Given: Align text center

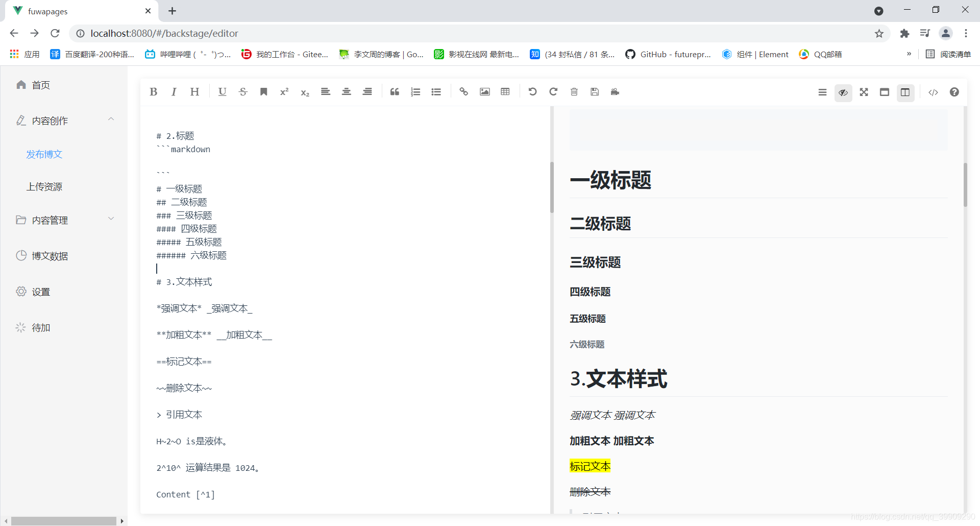Looking at the screenshot, I should coord(346,92).
